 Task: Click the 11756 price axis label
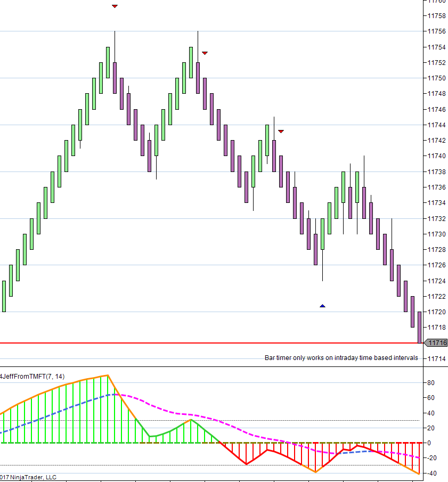437,31
